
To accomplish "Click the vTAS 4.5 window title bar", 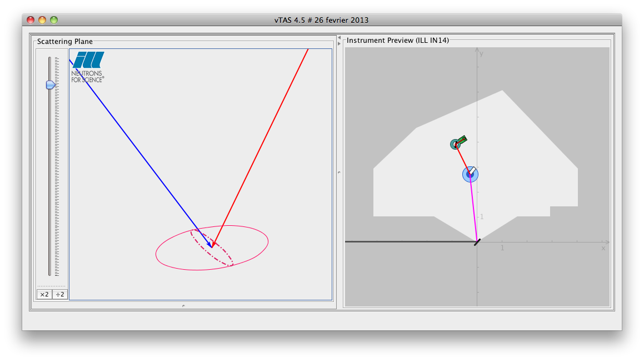I will point(321,20).
